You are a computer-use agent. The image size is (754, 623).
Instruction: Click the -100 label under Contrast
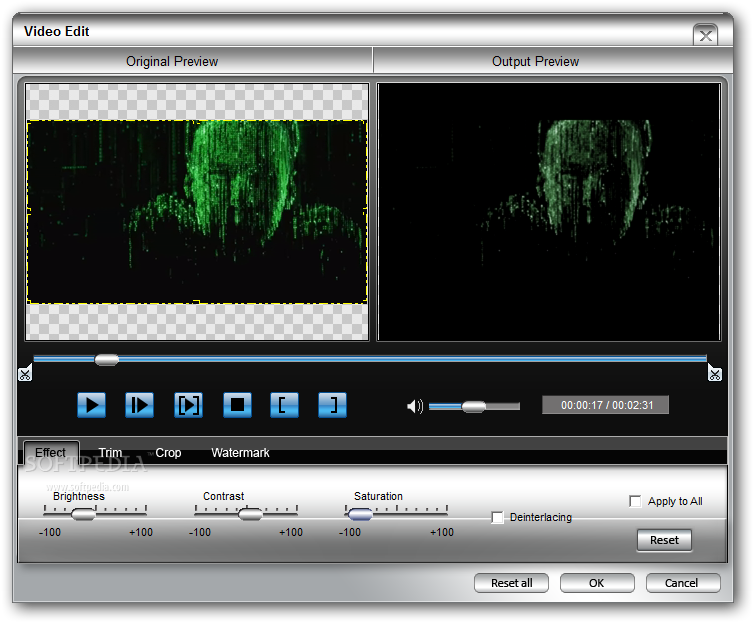[200, 532]
